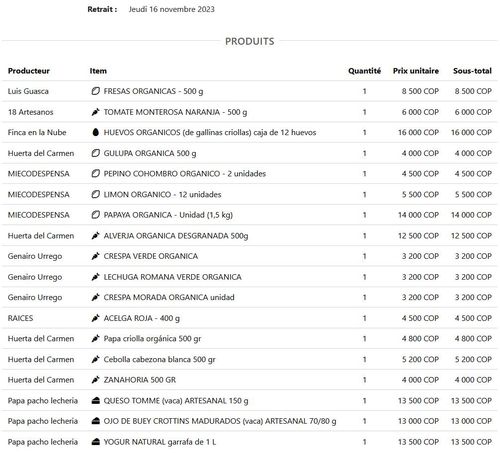Click item text Papa criolla orgánica 500 gr
The height and width of the screenshot is (455, 500).
click(x=152, y=339)
